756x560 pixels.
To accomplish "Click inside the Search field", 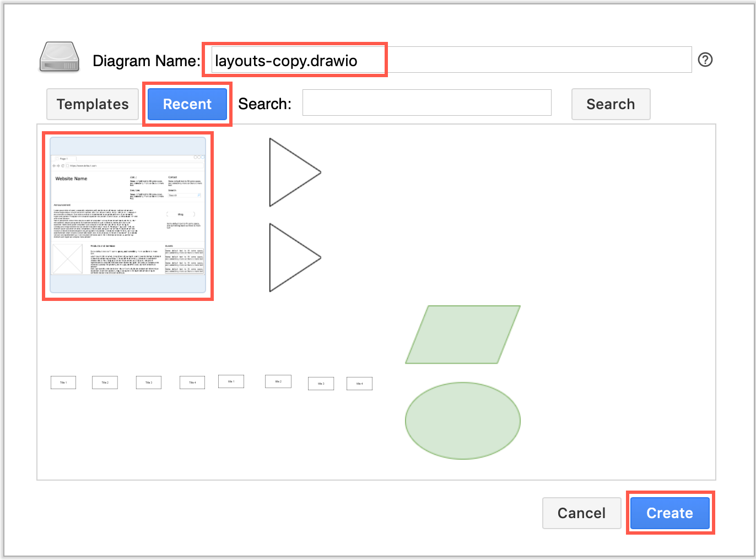I will click(x=426, y=103).
